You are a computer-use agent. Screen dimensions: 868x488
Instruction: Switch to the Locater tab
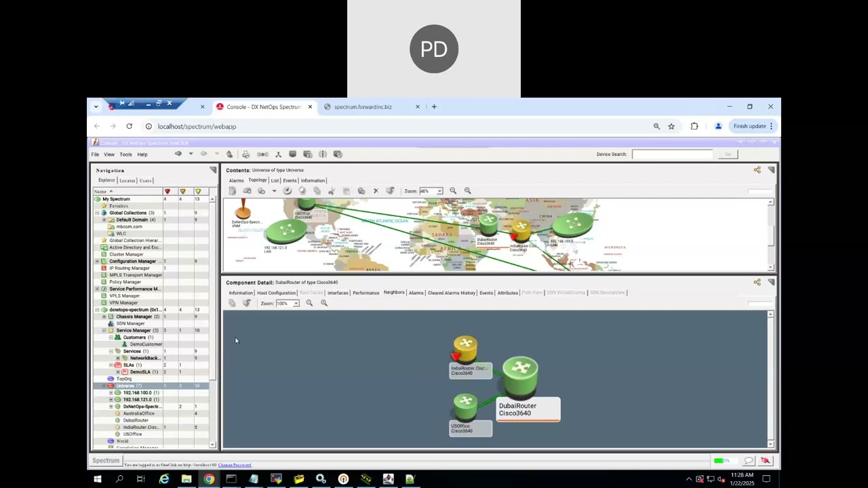tap(127, 180)
